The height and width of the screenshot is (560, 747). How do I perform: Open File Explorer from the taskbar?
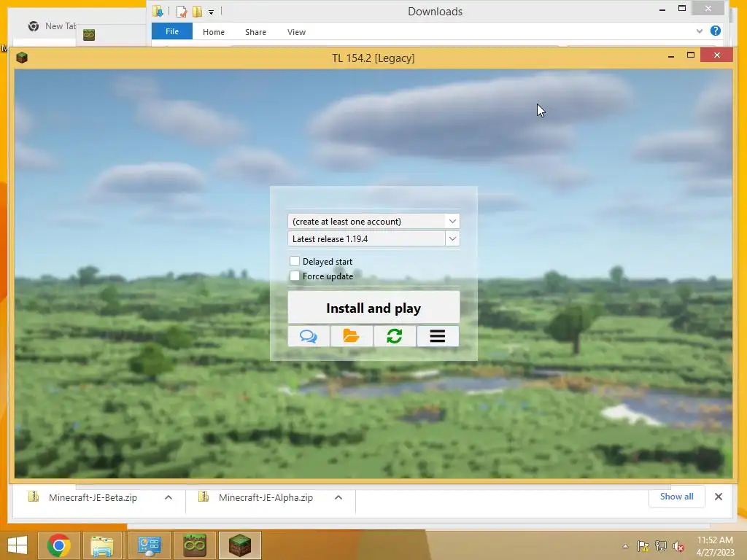pyautogui.click(x=102, y=545)
